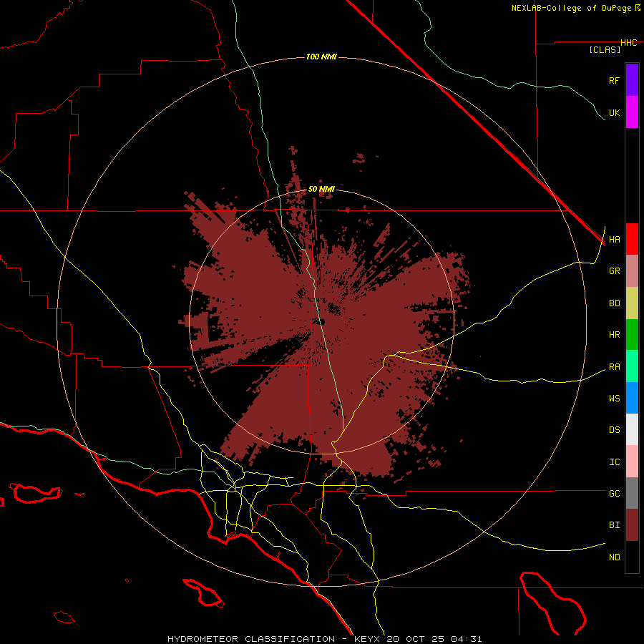Click the RA legend label

pyautogui.click(x=615, y=367)
